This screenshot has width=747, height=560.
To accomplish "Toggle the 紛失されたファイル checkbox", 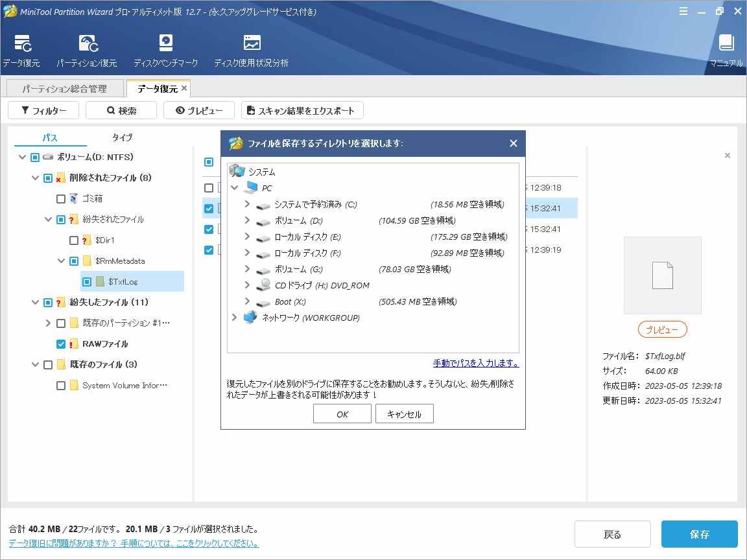I will tap(60, 220).
